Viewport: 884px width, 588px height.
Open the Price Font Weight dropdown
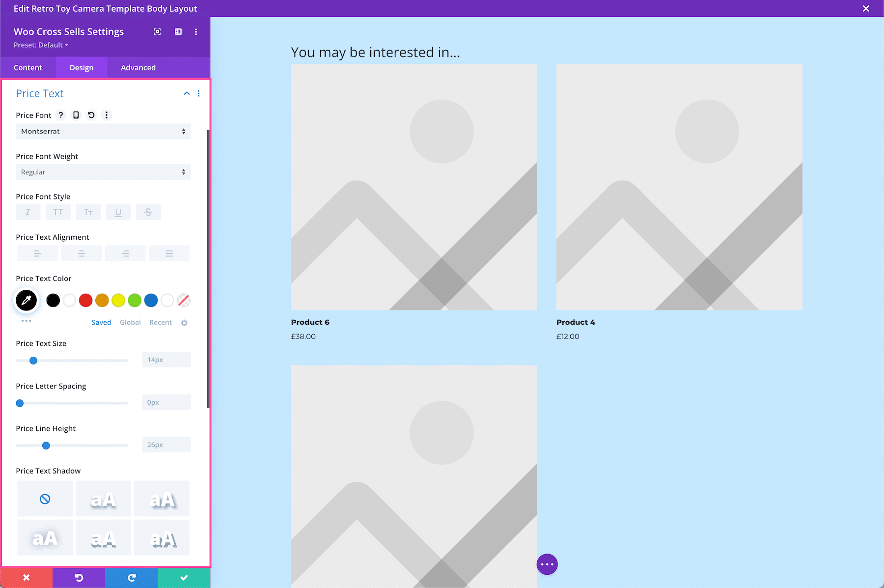(103, 172)
